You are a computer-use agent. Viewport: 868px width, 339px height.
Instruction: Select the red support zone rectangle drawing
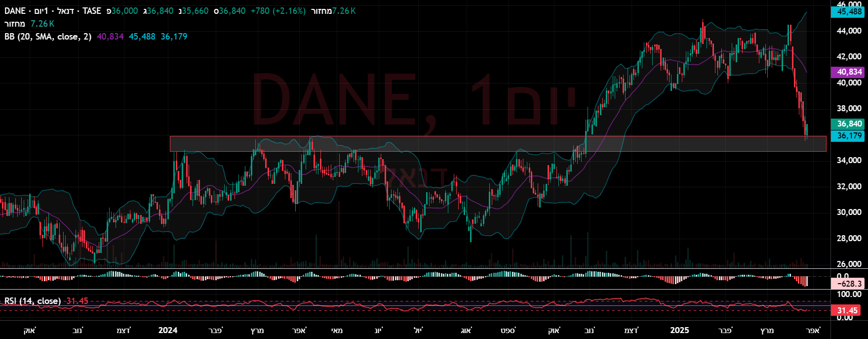498,144
